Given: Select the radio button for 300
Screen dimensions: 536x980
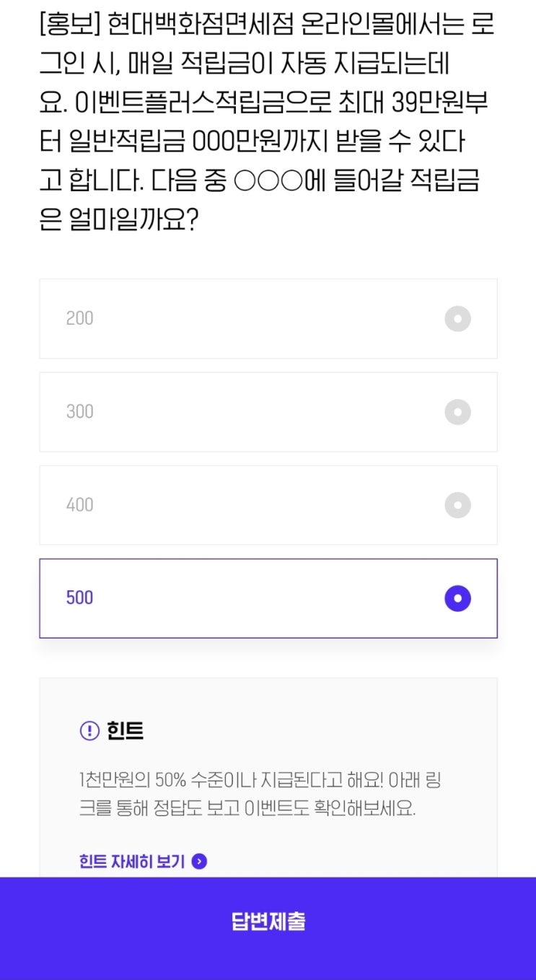Looking at the screenshot, I should point(457,412).
